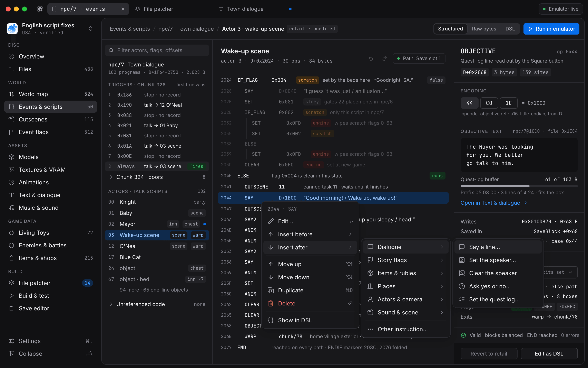Viewport: 588px width, 368px height.
Task: Expand Chunk 324 doors group
Action: click(x=157, y=177)
